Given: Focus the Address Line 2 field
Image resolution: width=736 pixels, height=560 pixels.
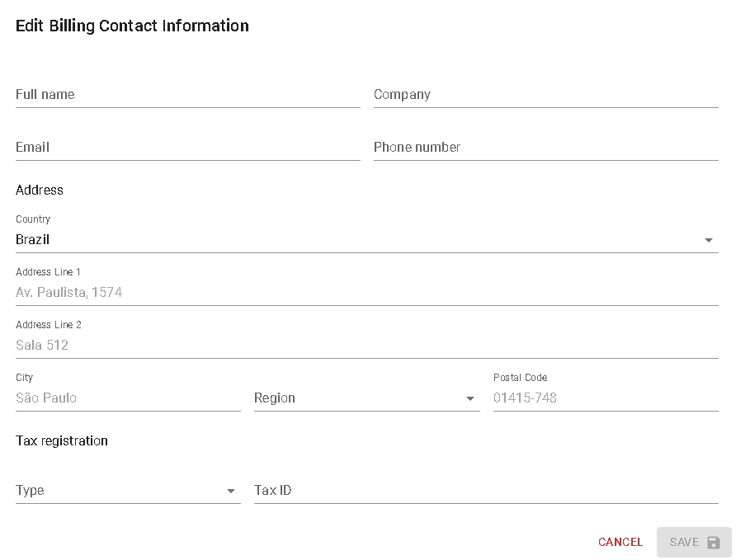Looking at the screenshot, I should pyautogui.click(x=366, y=346).
